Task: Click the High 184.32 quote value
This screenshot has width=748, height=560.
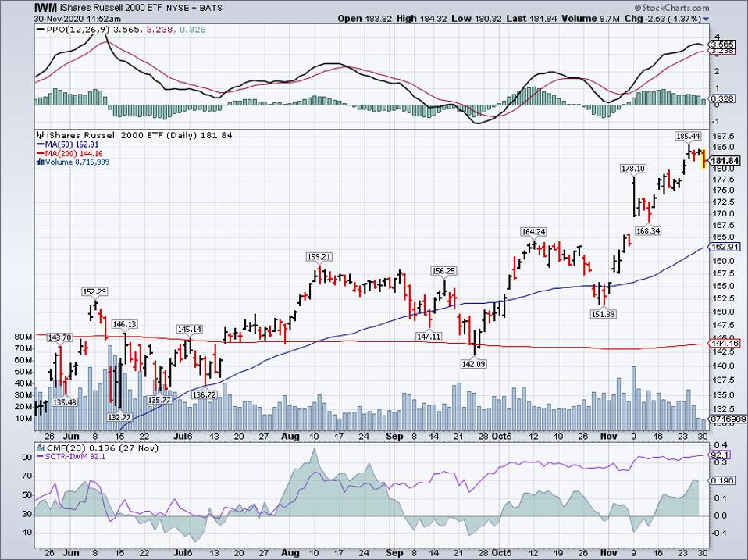Action: tap(422, 19)
